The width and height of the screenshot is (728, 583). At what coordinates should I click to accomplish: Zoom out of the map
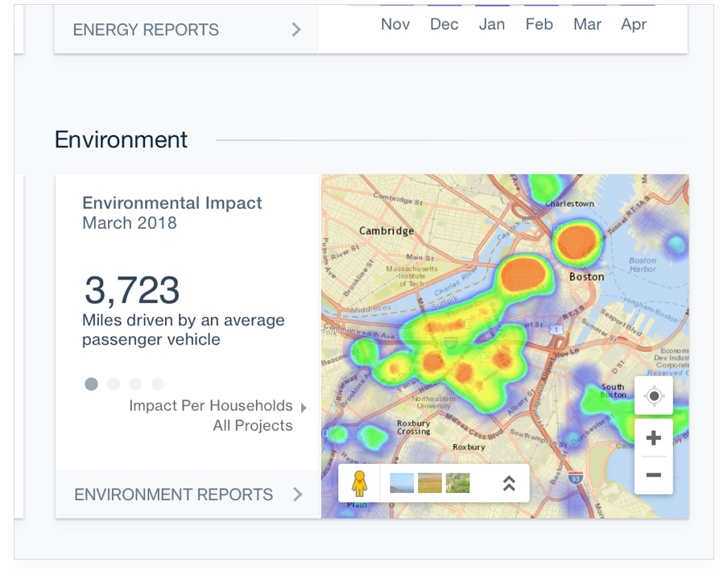pyautogui.click(x=653, y=475)
